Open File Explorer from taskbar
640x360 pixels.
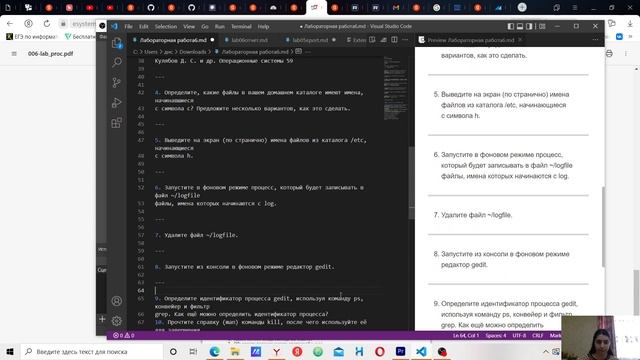pyautogui.click(x=235, y=351)
